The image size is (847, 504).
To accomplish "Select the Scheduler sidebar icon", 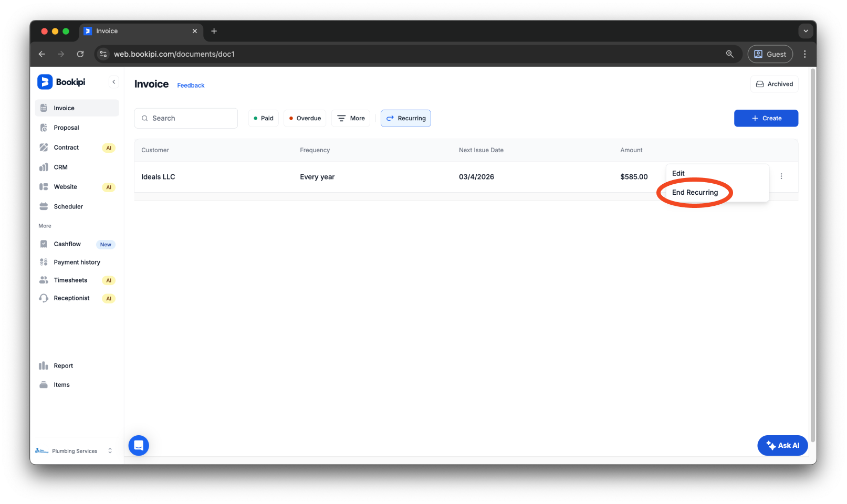I will (44, 206).
